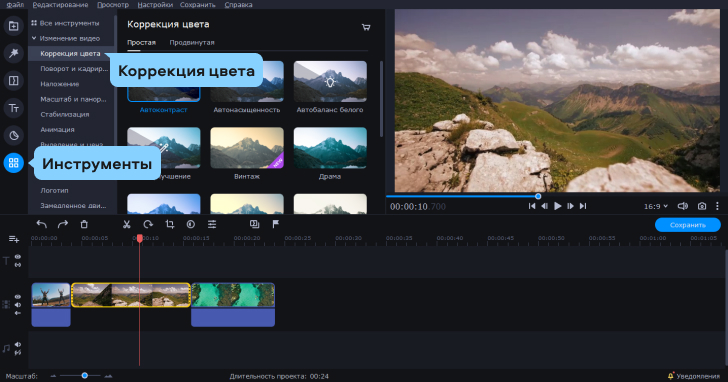The width and height of the screenshot is (728, 382).
Task: Click the Сохранить export button
Action: pos(688,225)
